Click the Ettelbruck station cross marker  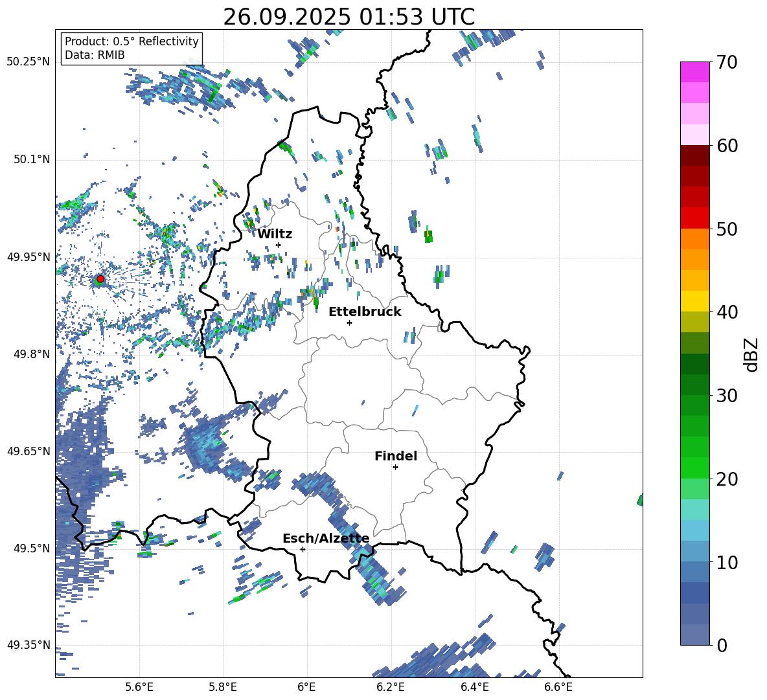349,322
